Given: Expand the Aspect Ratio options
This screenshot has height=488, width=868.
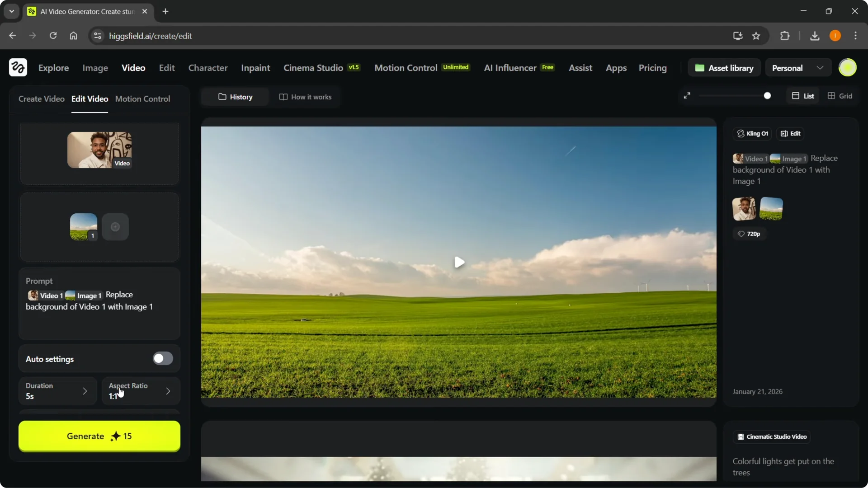Looking at the screenshot, I should (x=141, y=391).
